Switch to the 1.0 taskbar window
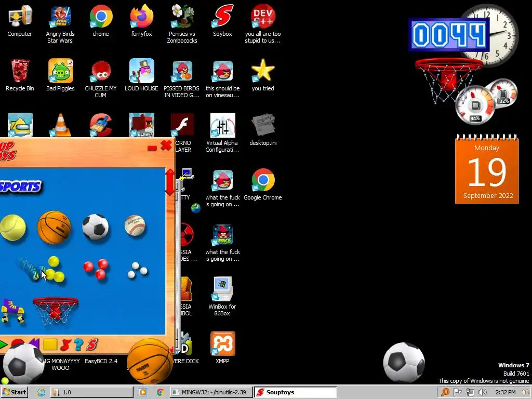532x399 pixels. [91, 392]
